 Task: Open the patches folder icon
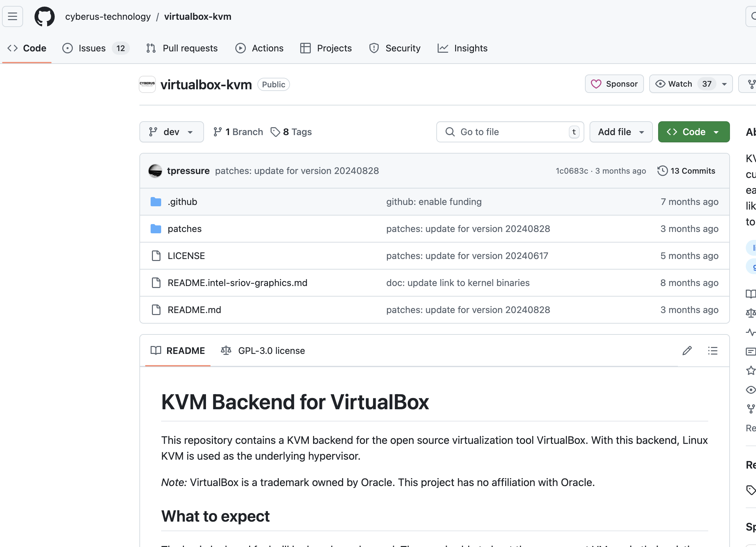coord(156,229)
